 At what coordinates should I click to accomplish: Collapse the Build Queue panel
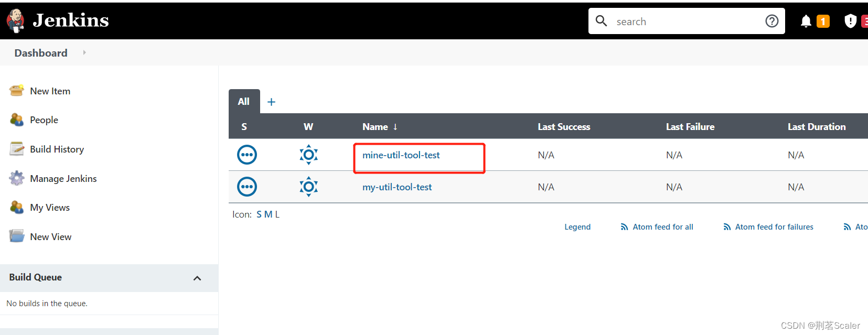[x=197, y=278]
